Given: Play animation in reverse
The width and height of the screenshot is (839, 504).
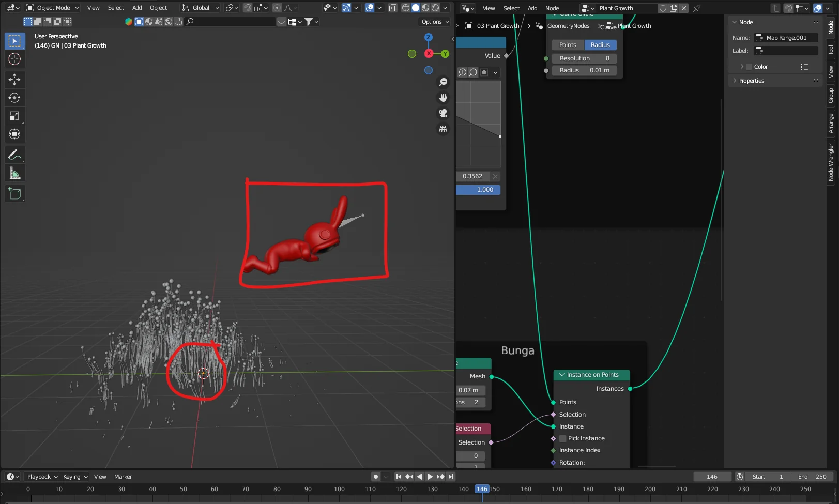Looking at the screenshot, I should (x=420, y=477).
